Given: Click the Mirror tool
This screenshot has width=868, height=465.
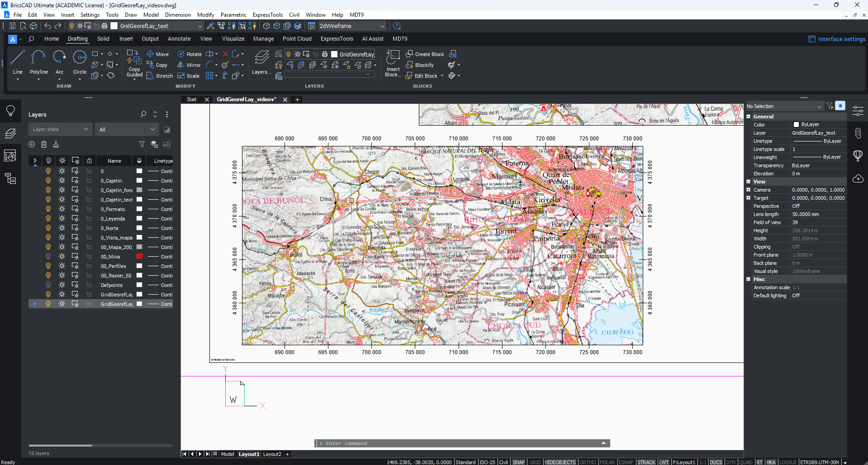Looking at the screenshot, I should (189, 65).
